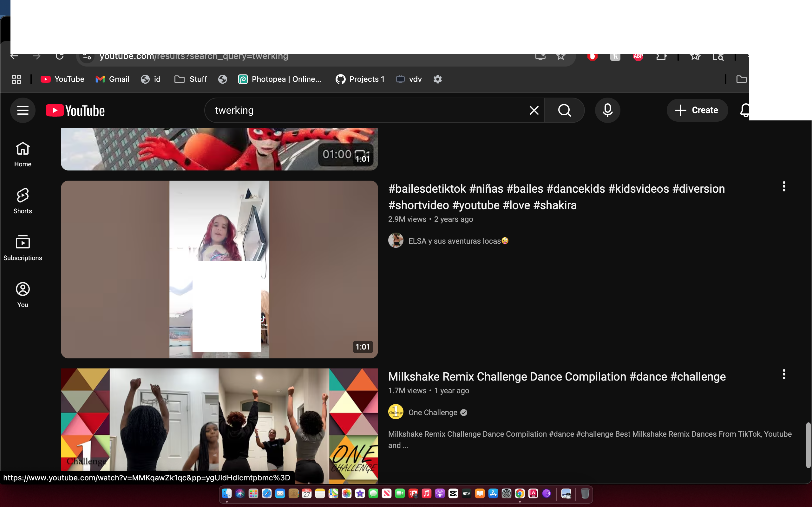Open the Photopea bookmark
Viewport: 812px width, 507px height.
(x=279, y=79)
